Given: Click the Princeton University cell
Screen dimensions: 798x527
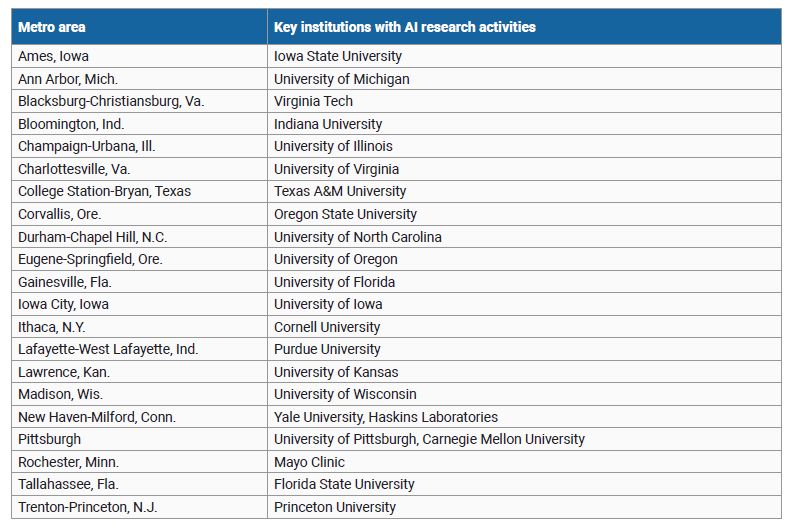Looking at the screenshot, I should (334, 507).
